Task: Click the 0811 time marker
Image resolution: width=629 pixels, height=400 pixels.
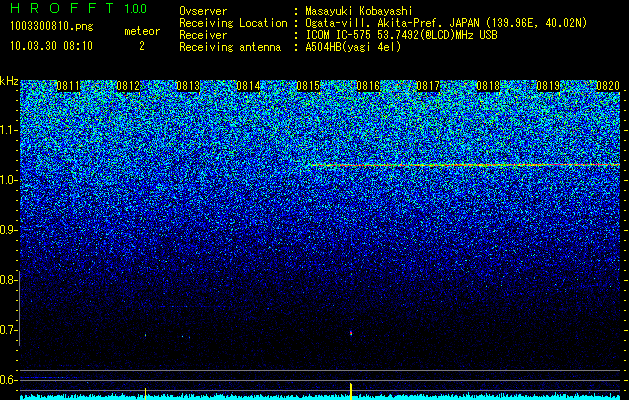Action: point(68,86)
